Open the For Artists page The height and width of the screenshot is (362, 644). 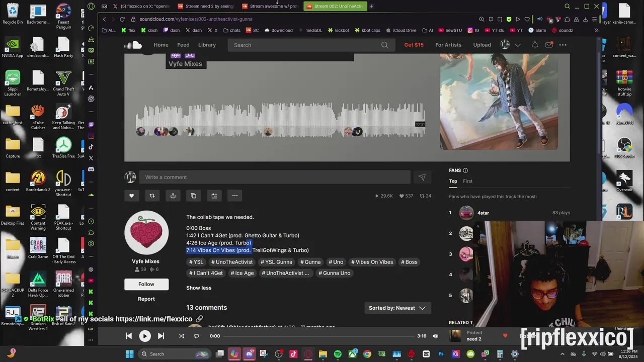tap(448, 45)
